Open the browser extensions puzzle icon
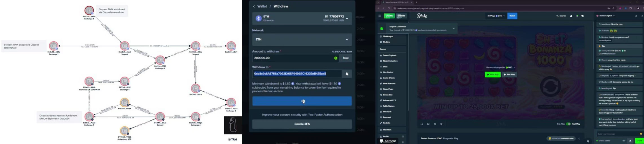This screenshot has width=644, height=144. click(631, 8)
